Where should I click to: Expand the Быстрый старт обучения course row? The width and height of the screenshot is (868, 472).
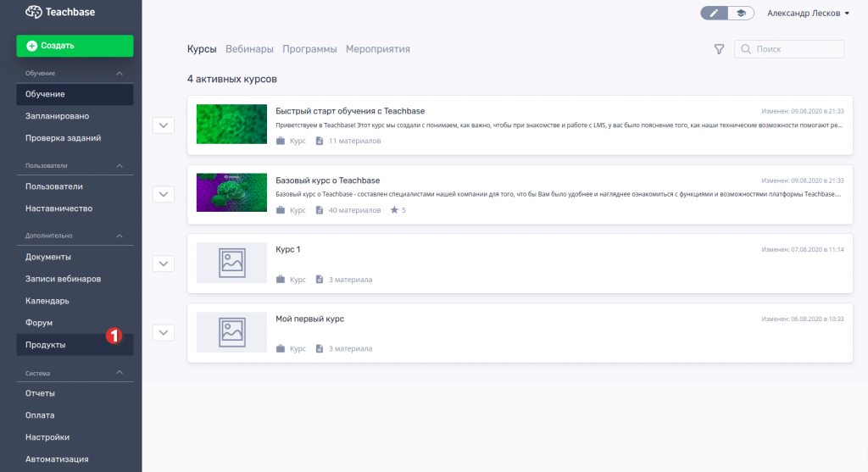[x=164, y=125]
